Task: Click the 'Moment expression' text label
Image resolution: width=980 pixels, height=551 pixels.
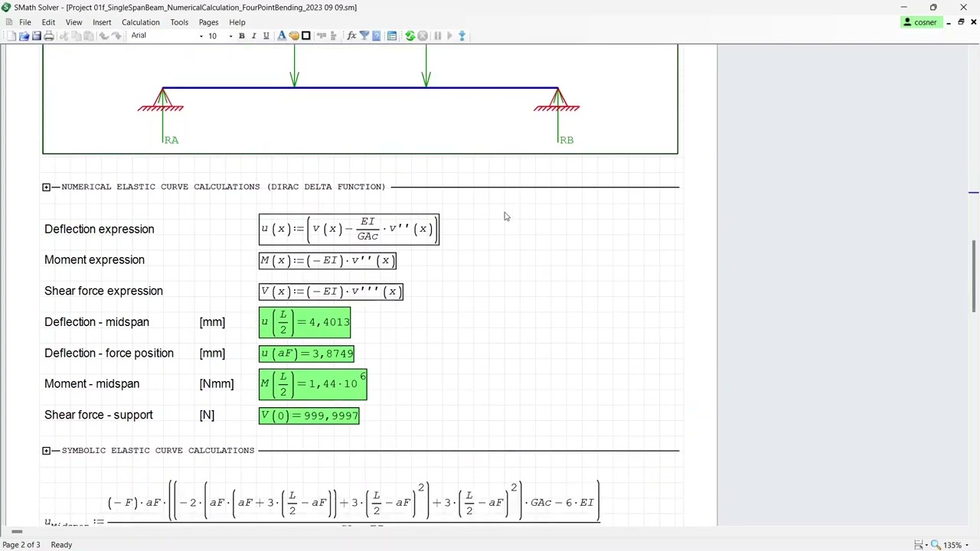Action: [94, 259]
